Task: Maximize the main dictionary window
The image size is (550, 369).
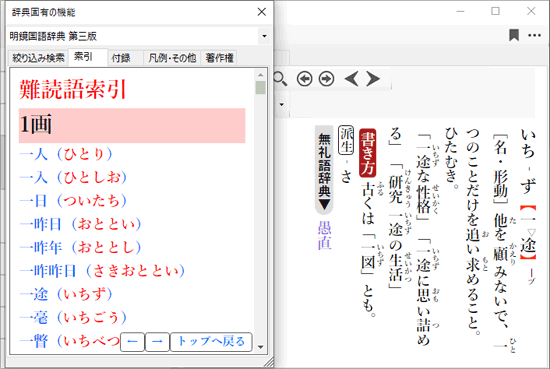Action: coord(495,11)
